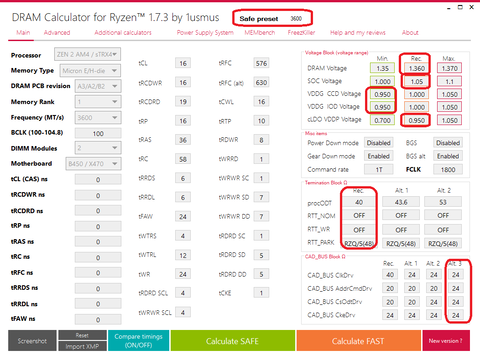
Task: Click the tCL (CAS) ns field
Action: coord(98,180)
